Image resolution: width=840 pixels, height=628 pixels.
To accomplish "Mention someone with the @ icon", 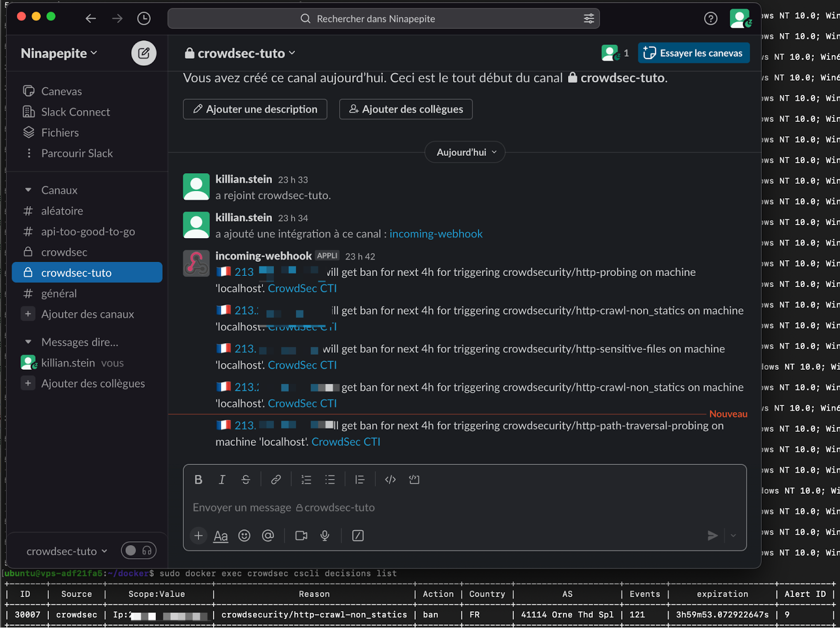I will coord(268,536).
